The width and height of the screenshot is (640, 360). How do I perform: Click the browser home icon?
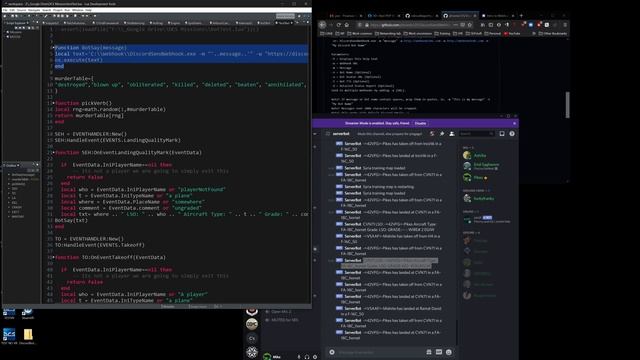point(347,25)
